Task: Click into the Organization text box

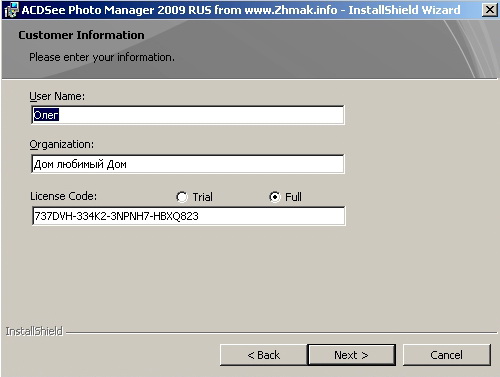Action: [188, 164]
